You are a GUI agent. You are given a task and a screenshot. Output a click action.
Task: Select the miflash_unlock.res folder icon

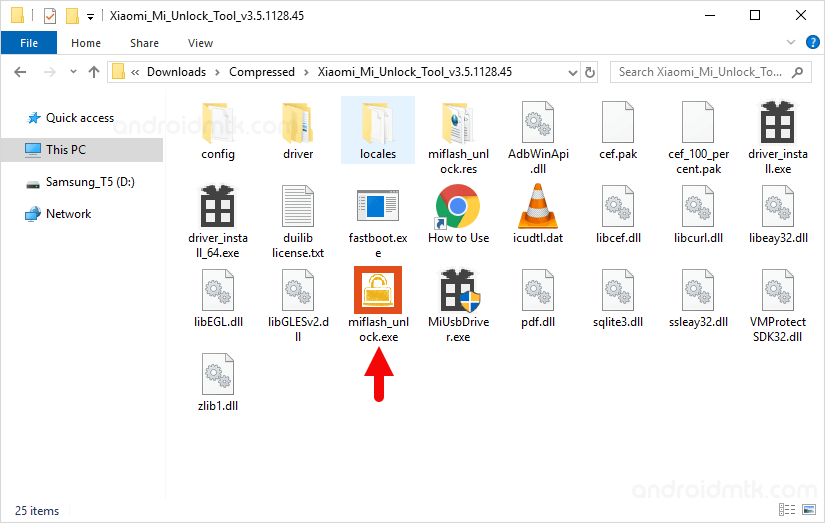458,123
